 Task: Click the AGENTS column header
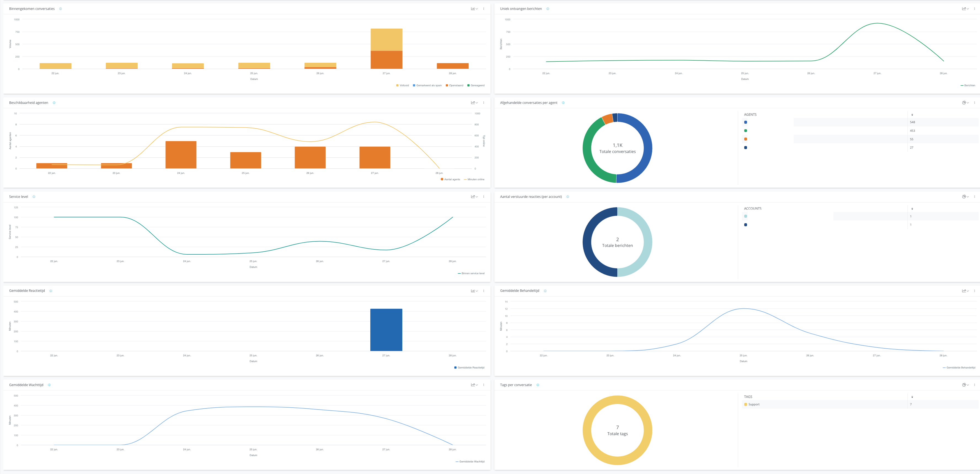(750, 114)
